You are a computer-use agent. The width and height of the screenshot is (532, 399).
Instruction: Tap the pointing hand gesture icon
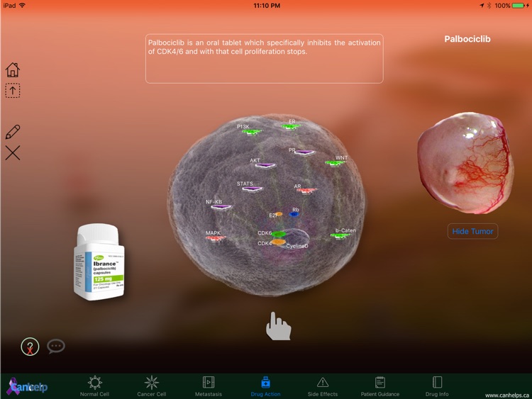tap(278, 326)
